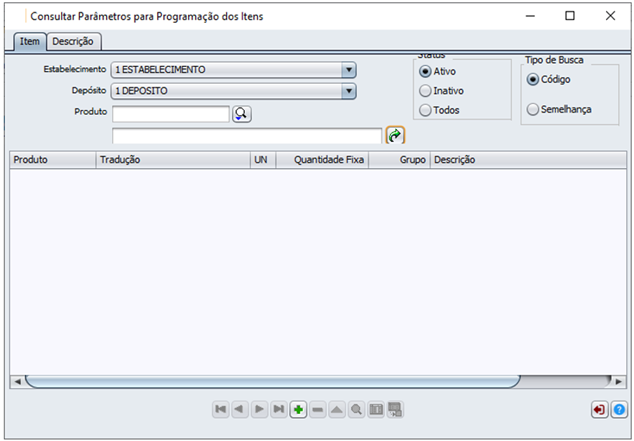Click the remove record minus icon
This screenshot has width=634, height=441.
pos(317,410)
